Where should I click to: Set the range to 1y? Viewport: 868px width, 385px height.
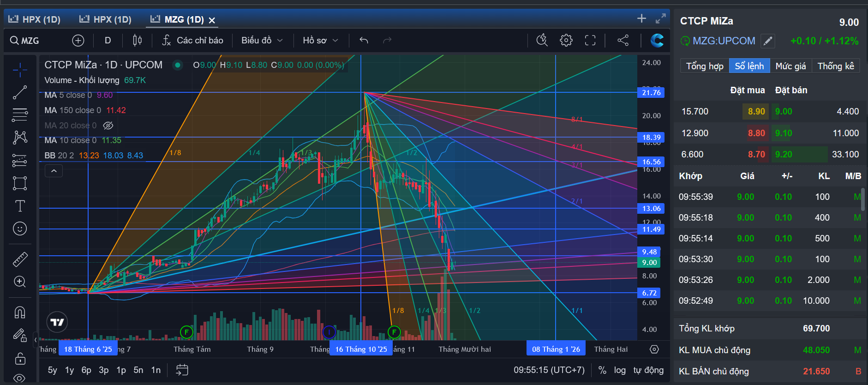click(70, 370)
